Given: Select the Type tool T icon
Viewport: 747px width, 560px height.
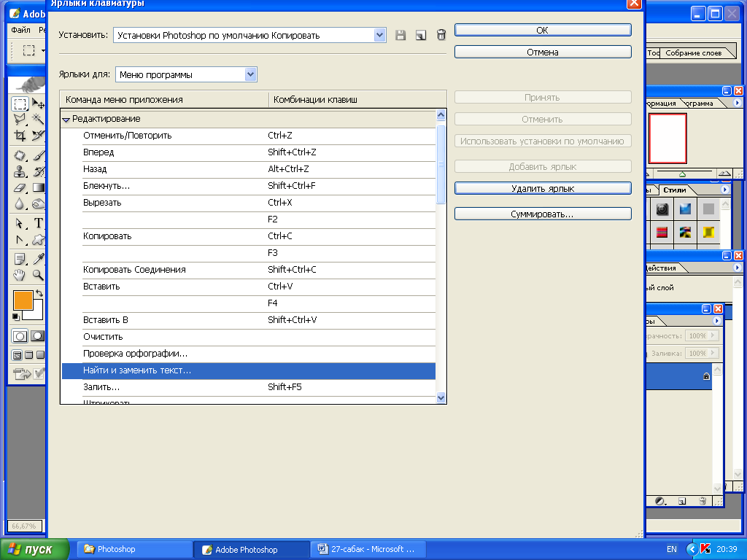Looking at the screenshot, I should [x=38, y=223].
